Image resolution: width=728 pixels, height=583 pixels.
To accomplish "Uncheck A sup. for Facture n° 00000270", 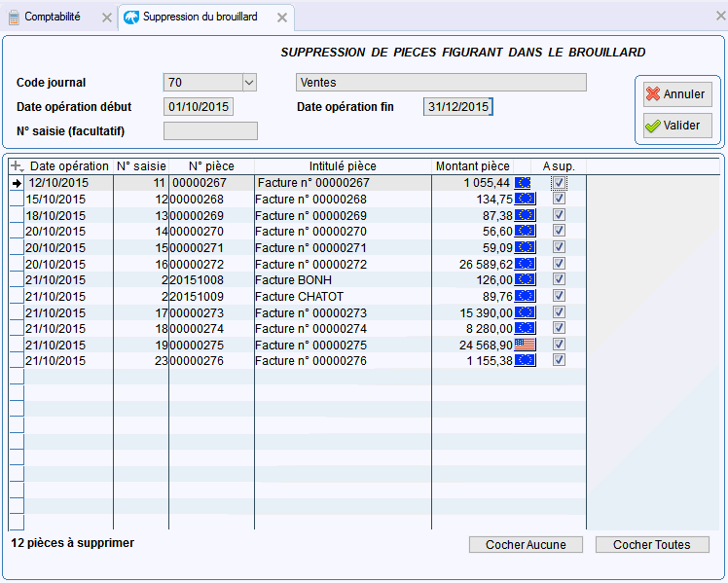I will pos(559,231).
